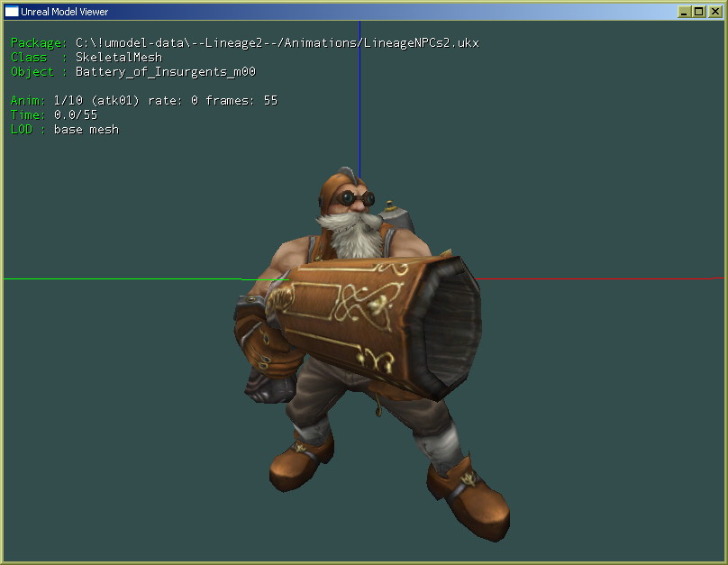This screenshot has width=728, height=565.
Task: Click the green 'Class' label
Action: tap(29, 58)
